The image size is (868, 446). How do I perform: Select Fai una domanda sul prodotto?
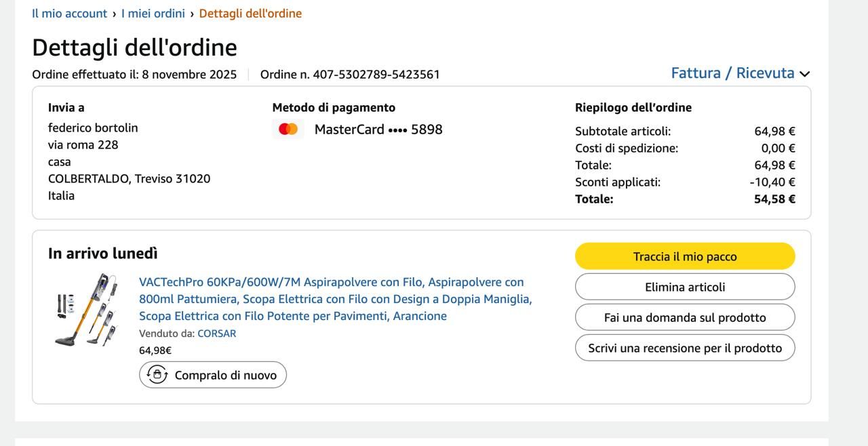(685, 317)
